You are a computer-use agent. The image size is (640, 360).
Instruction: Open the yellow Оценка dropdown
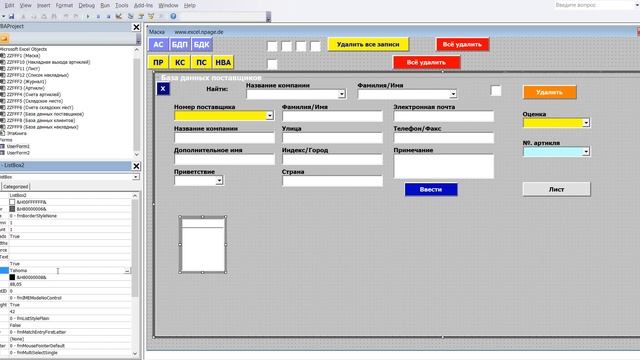[586, 122]
